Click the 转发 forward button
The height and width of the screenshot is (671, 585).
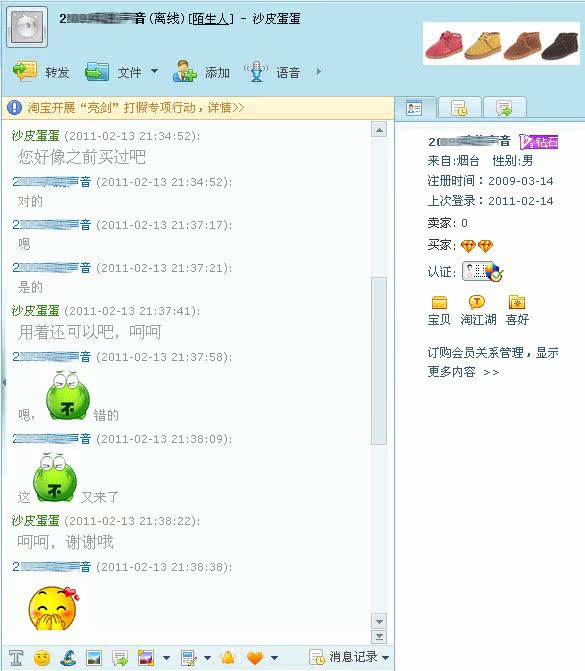(x=41, y=71)
